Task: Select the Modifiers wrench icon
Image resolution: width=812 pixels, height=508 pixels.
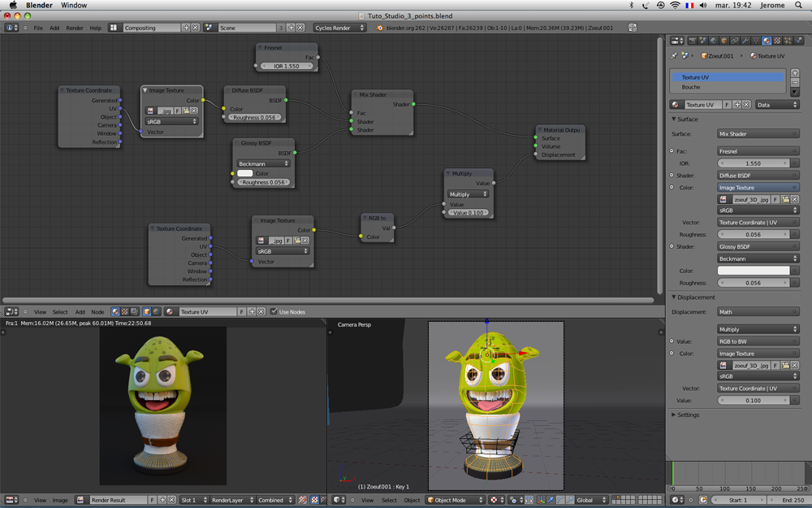Action: coord(745,41)
